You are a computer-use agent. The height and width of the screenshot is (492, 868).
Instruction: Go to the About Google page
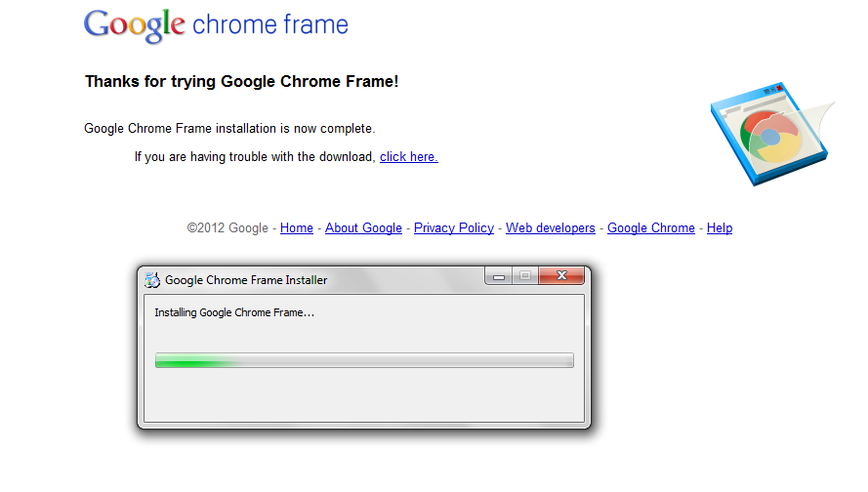click(x=363, y=228)
